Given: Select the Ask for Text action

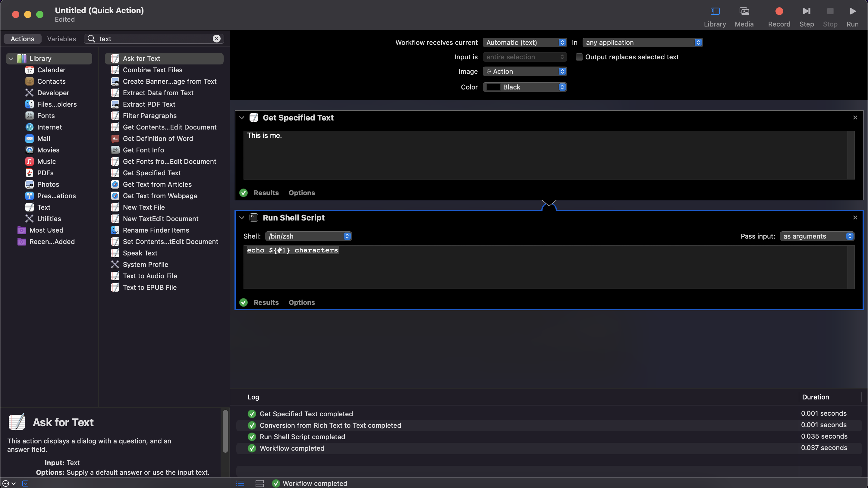Looking at the screenshot, I should (x=164, y=59).
